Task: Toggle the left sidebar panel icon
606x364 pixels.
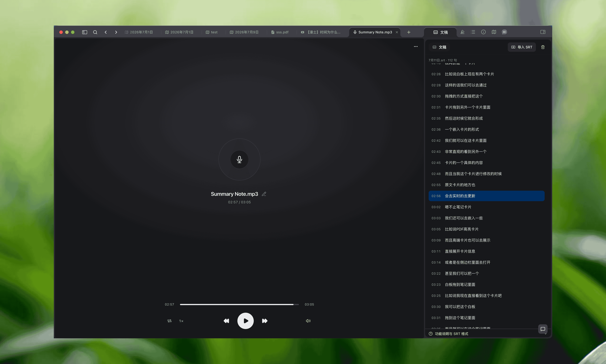Action: tap(85, 32)
